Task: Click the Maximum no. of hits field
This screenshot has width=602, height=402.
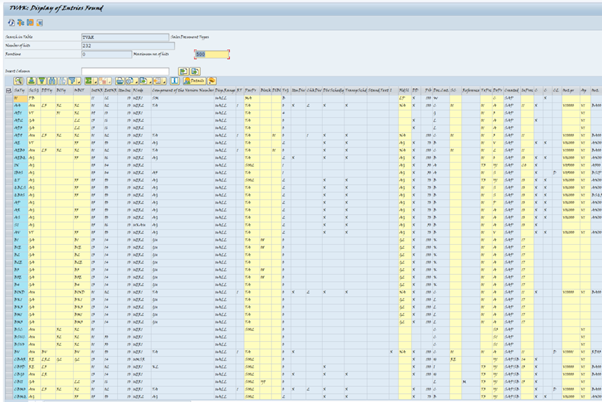Action: click(x=214, y=53)
